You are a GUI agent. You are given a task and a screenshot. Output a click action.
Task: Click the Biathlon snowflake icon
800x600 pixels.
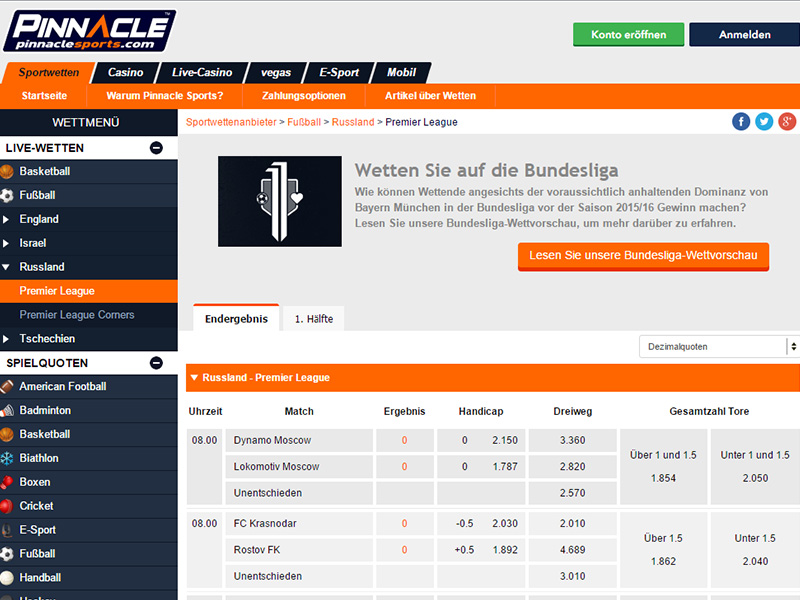(7, 459)
